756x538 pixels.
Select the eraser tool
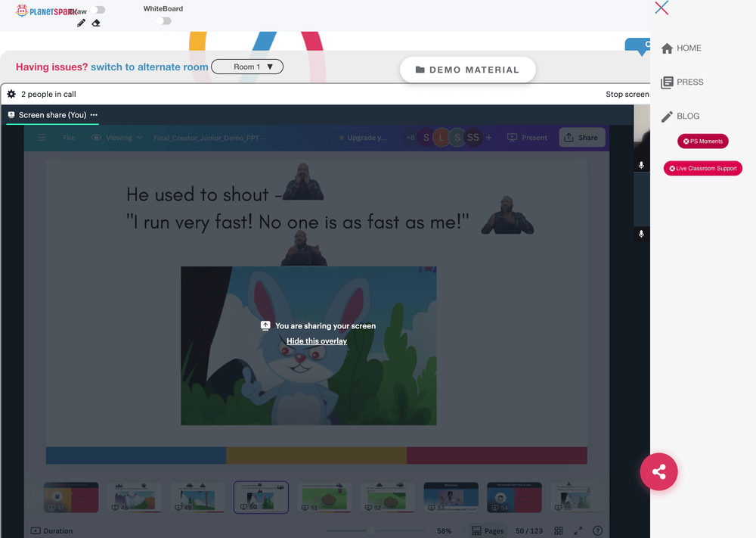point(96,23)
